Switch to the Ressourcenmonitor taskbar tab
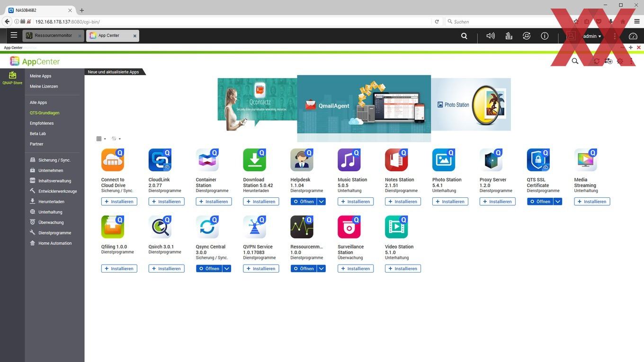The width and height of the screenshot is (644, 362). [54, 35]
